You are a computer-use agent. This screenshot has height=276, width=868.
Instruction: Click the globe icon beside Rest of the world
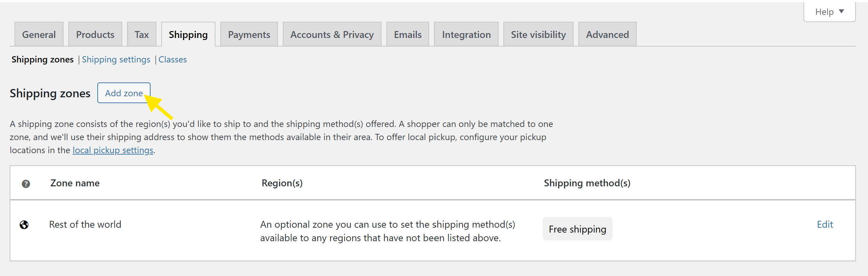coord(24,225)
